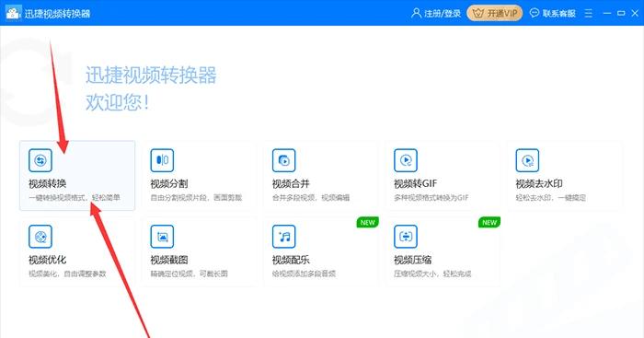Select the 视频分割 split video icon
This screenshot has height=338, width=644.
pyautogui.click(x=162, y=160)
